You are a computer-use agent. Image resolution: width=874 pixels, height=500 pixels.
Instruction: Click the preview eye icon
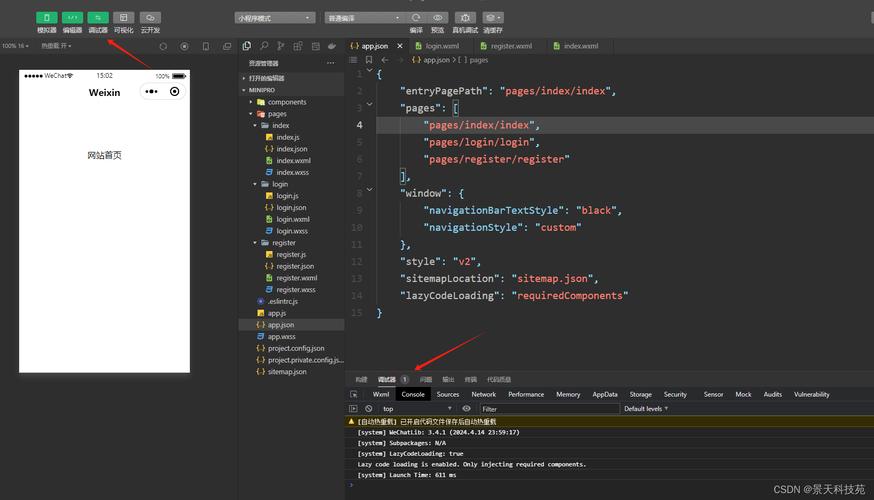click(438, 18)
